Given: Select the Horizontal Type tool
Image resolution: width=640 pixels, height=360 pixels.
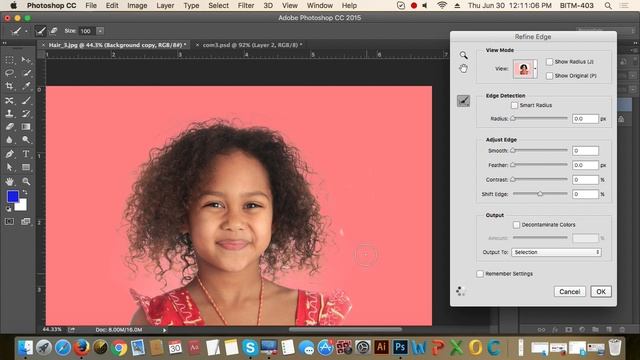Looking at the screenshot, I should point(26,154).
